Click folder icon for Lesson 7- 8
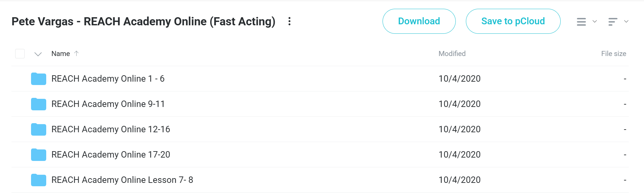This screenshot has width=644, height=193. coord(38,180)
